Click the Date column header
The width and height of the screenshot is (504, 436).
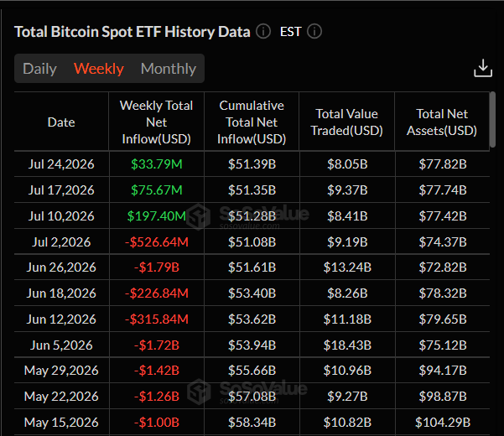coord(61,122)
